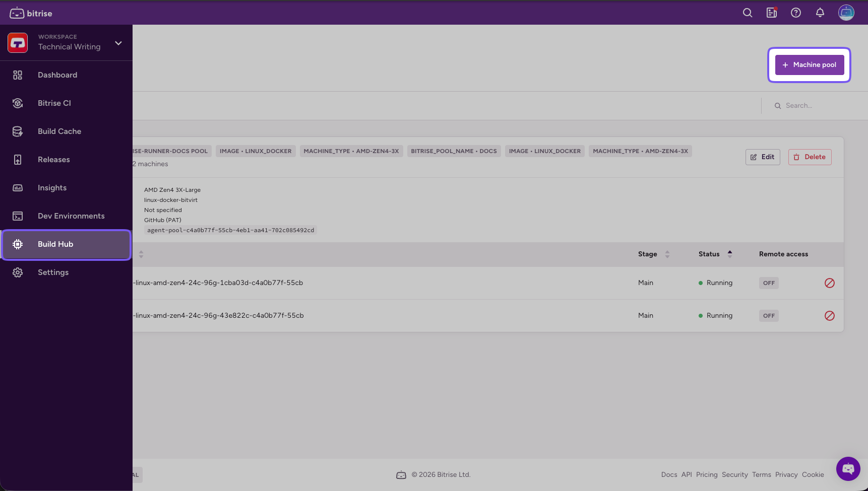Click the Dev Environments terminal icon

click(18, 216)
